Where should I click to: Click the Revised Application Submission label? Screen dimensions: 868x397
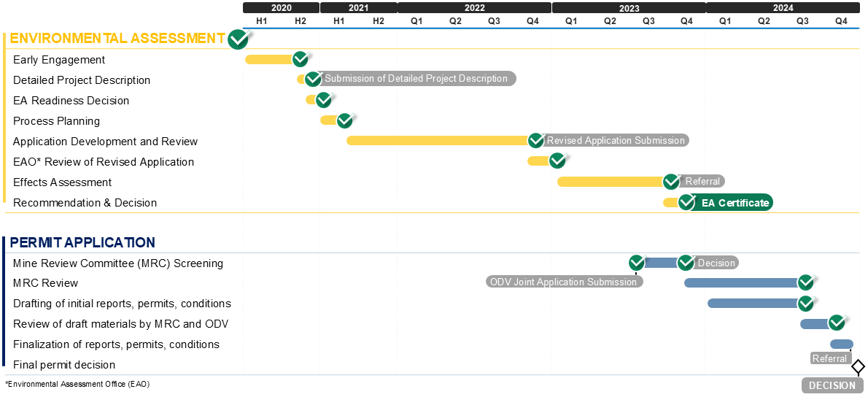click(x=616, y=140)
